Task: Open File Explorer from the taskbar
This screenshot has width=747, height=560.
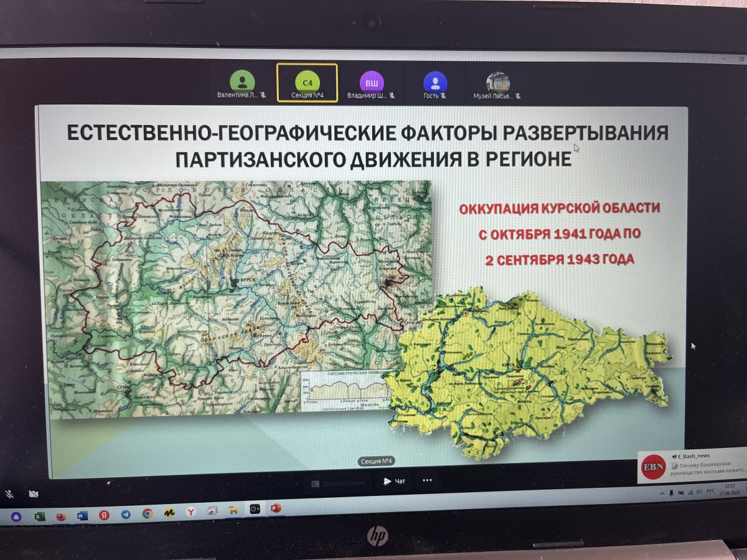Action: coord(233,510)
